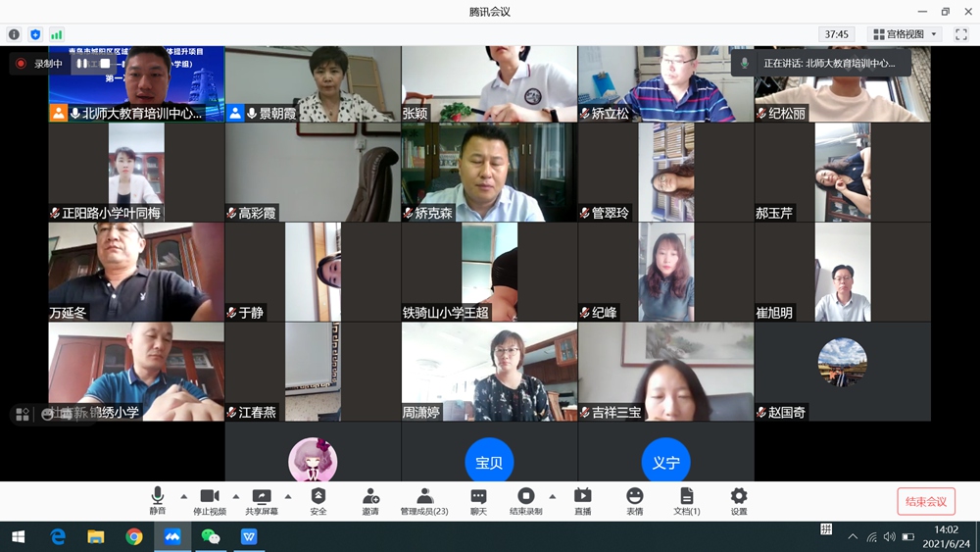Open the 表情 emoji reactions
The image size is (980, 552).
(x=634, y=501)
